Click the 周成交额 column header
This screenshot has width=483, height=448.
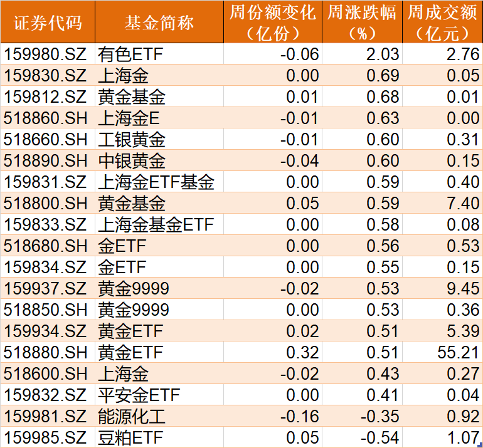(443, 22)
